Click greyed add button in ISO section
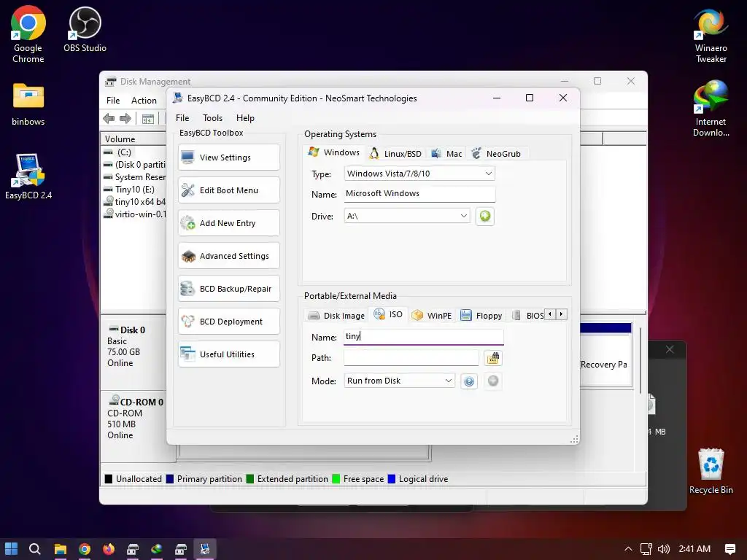The height and width of the screenshot is (560, 747). tap(493, 381)
